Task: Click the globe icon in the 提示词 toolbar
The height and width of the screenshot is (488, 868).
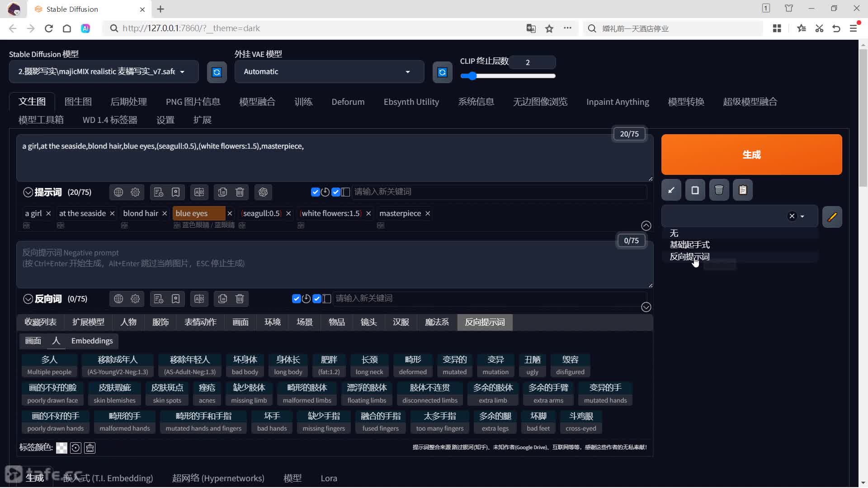Action: click(x=118, y=192)
